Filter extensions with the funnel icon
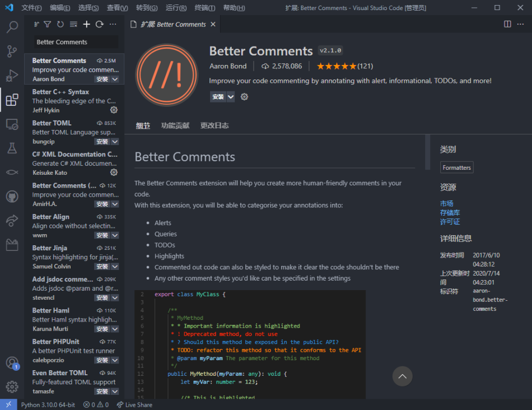 pyautogui.click(x=48, y=24)
